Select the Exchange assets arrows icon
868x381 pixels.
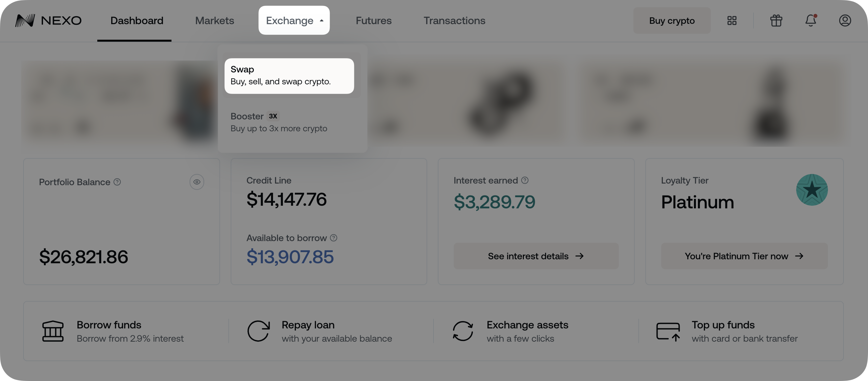pyautogui.click(x=463, y=331)
